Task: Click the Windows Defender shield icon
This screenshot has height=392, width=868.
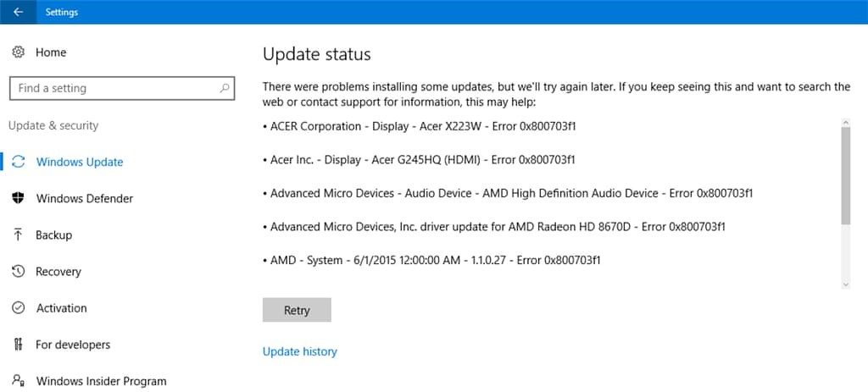Action: click(18, 198)
